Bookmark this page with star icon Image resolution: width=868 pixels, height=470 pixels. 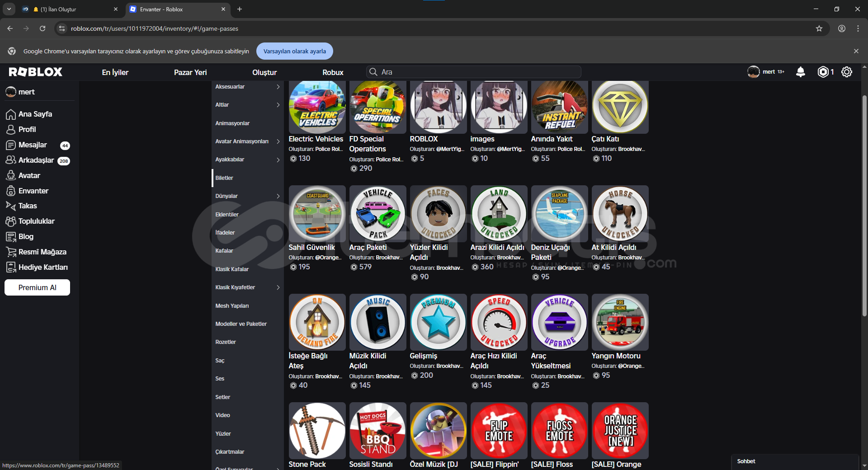click(x=819, y=28)
